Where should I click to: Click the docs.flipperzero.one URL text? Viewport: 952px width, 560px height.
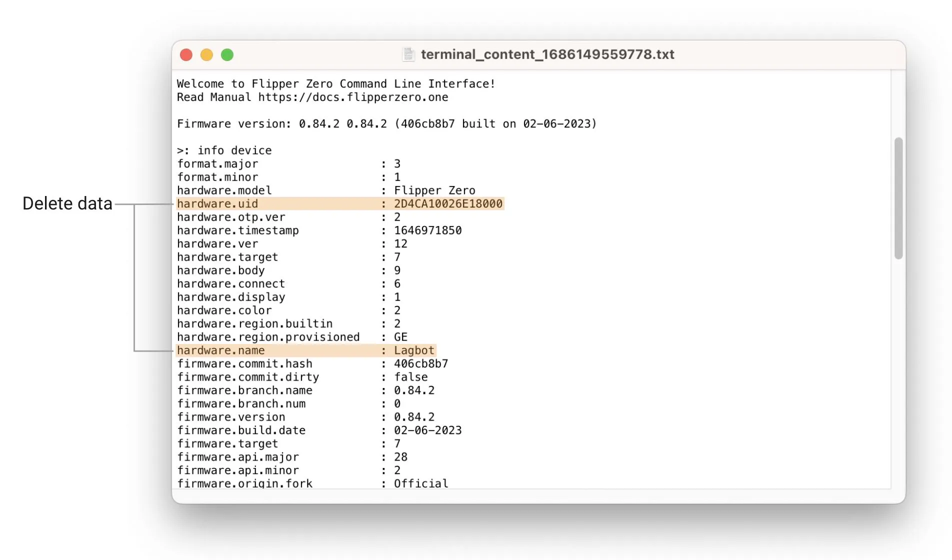tap(353, 97)
